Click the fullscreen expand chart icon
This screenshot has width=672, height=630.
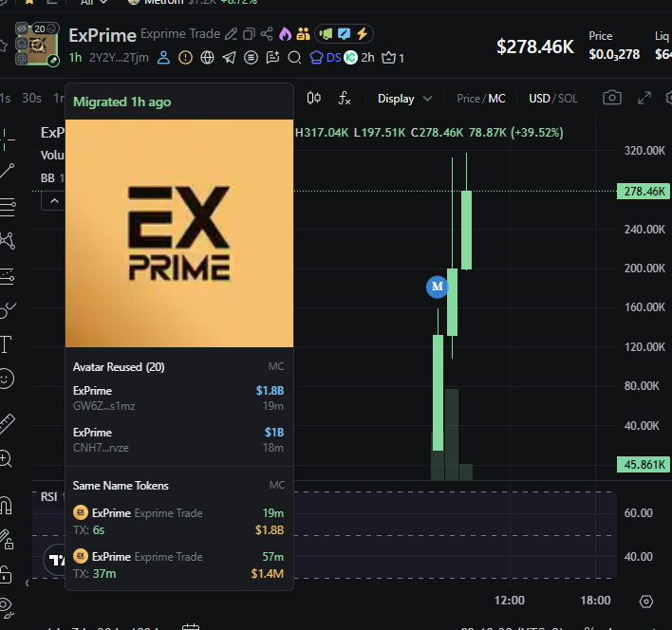(644, 98)
